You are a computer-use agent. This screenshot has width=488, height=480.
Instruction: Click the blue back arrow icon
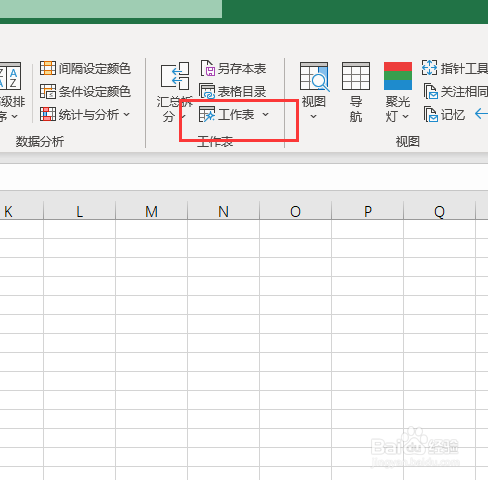pyautogui.click(x=481, y=114)
